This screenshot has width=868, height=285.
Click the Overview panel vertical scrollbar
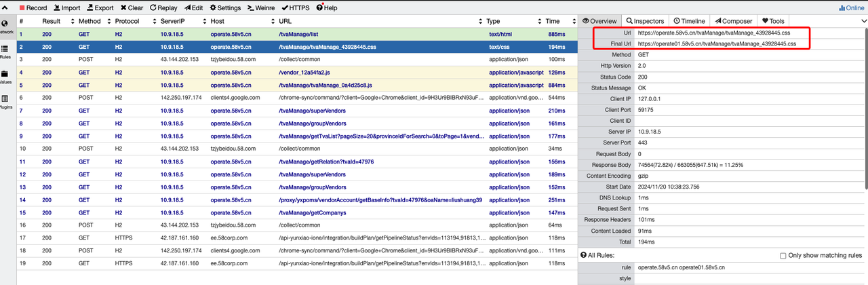tap(865, 109)
